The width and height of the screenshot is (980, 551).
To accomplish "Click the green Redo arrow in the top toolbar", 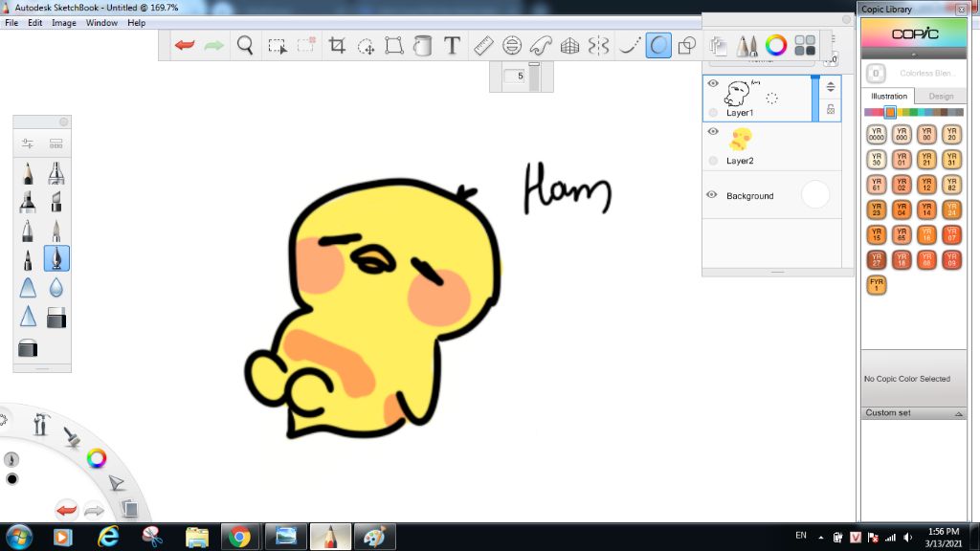I will 213,45.
